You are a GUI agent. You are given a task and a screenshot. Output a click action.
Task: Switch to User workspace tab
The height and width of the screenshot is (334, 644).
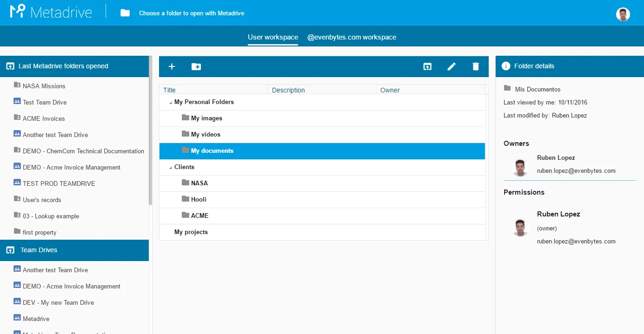pos(273,37)
